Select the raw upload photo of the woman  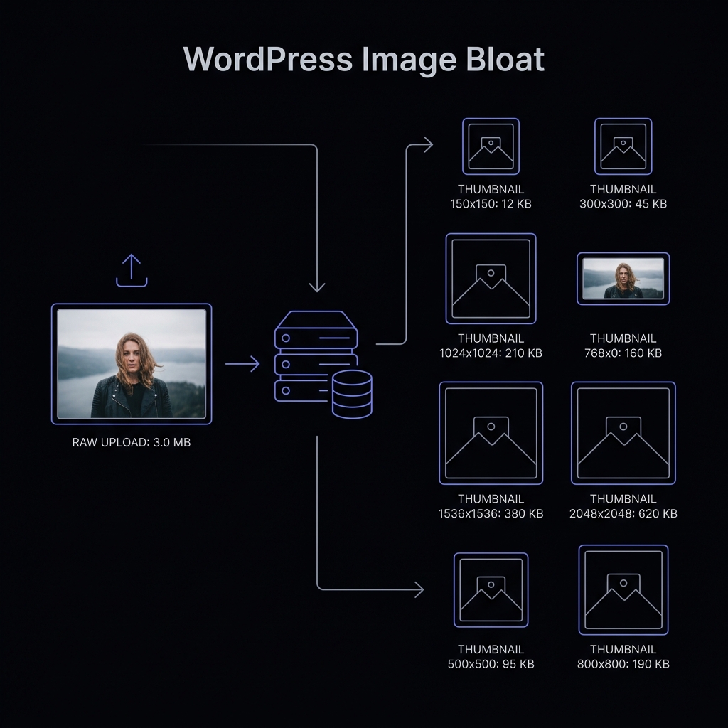[x=132, y=364]
